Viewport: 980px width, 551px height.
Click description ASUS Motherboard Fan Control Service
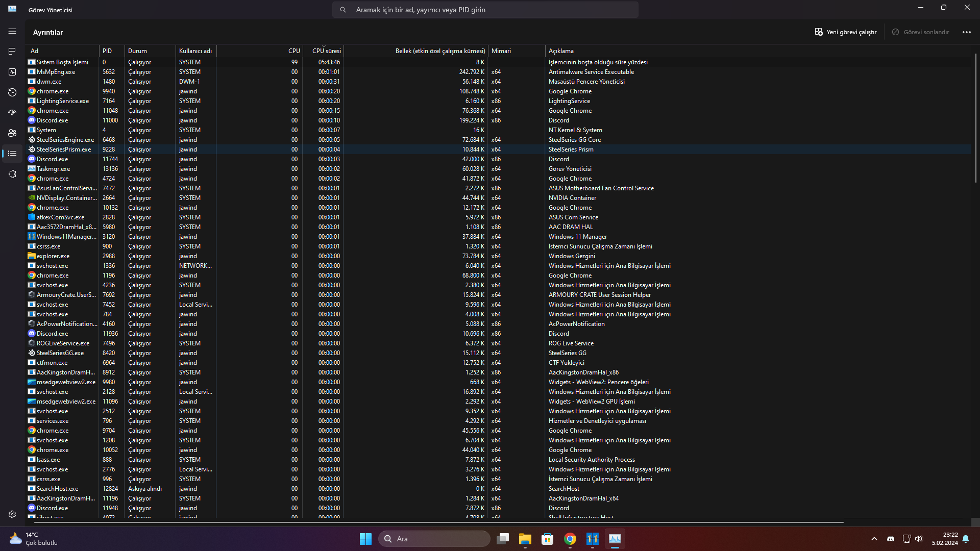pyautogui.click(x=601, y=188)
